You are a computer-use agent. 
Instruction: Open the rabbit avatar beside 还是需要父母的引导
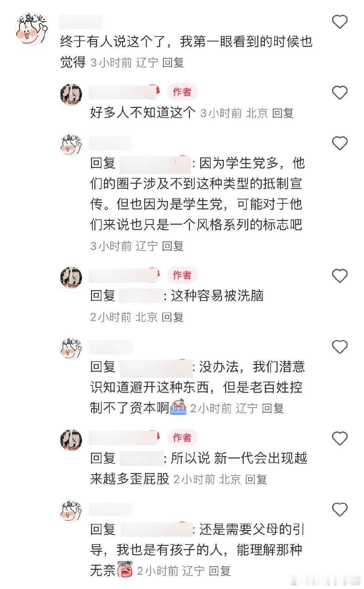(71, 511)
